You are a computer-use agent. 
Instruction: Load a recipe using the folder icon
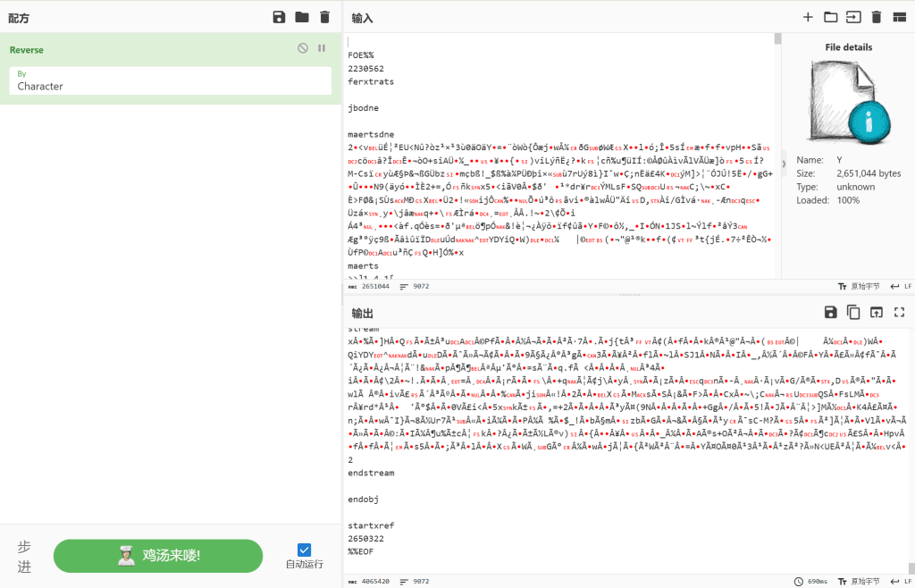pos(302,17)
